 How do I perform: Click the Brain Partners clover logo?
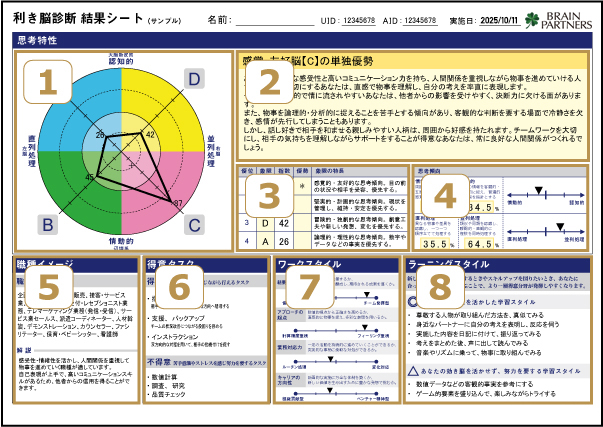point(532,20)
